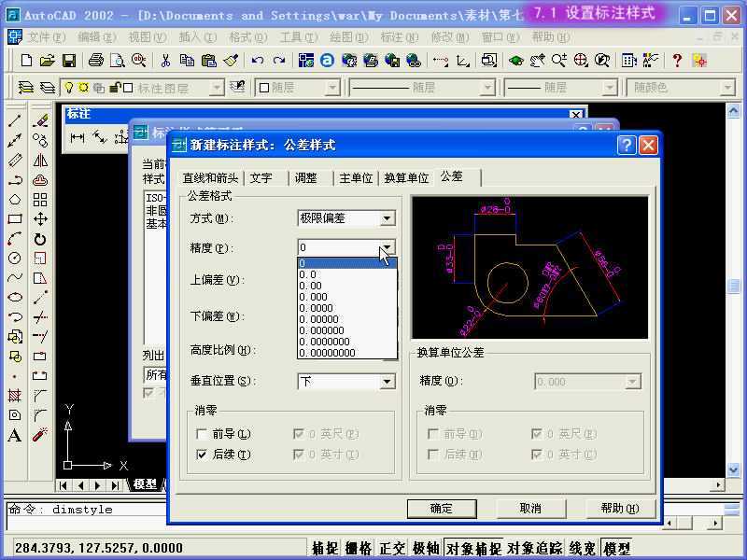
Task: Switch to 直线和箭头 tab
Action: coord(211,178)
